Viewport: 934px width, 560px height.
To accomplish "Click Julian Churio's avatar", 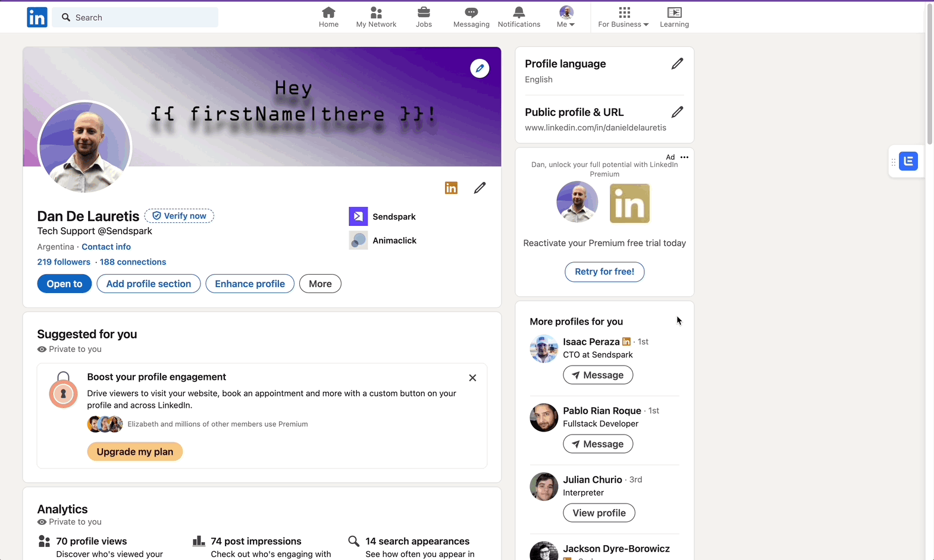I will tap(544, 487).
